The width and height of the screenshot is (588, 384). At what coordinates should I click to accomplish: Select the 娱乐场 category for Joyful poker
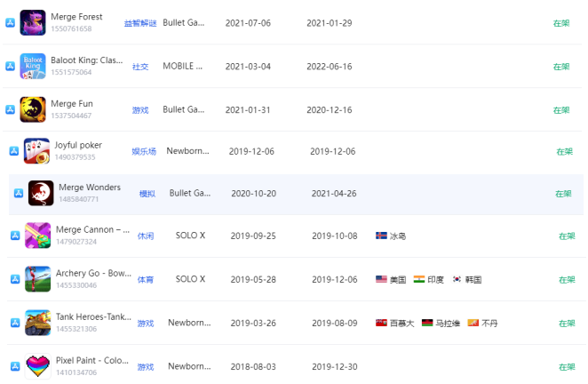coord(144,152)
